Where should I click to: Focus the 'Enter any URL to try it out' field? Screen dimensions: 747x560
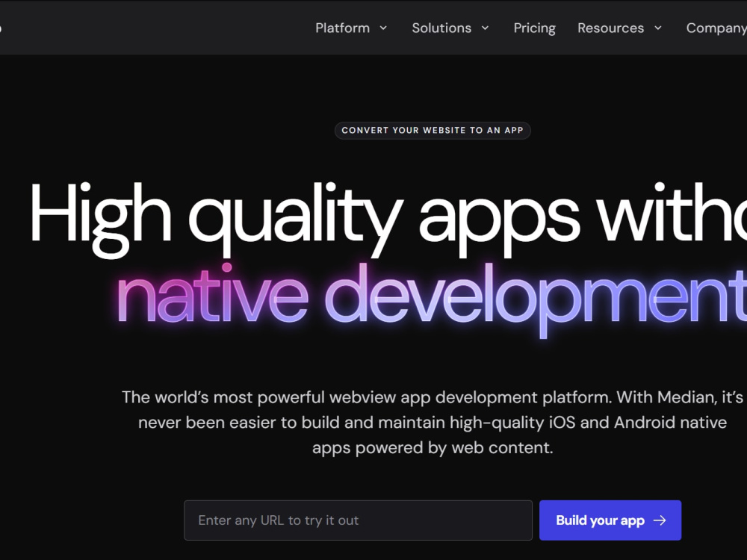[x=359, y=520]
